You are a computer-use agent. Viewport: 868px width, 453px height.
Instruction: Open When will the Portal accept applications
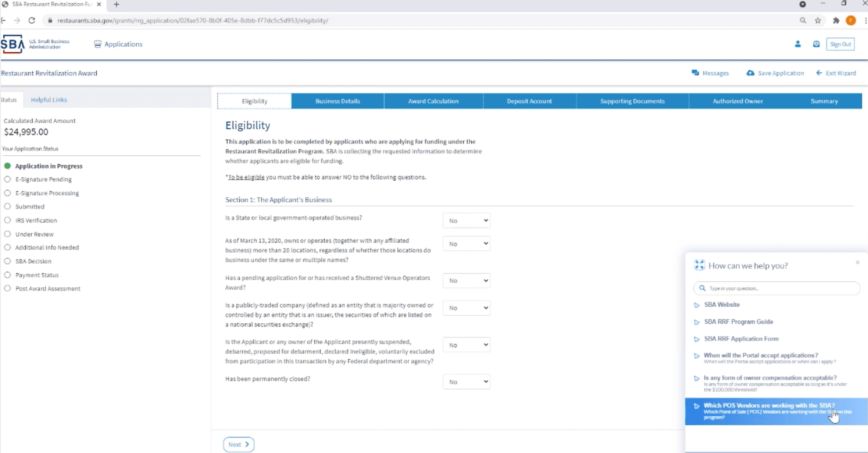(x=769, y=358)
